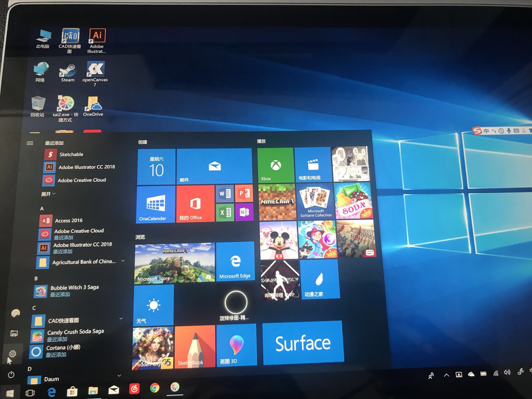Launch the Minecraft game tile
The width and height of the screenshot is (532, 399).
[277, 202]
